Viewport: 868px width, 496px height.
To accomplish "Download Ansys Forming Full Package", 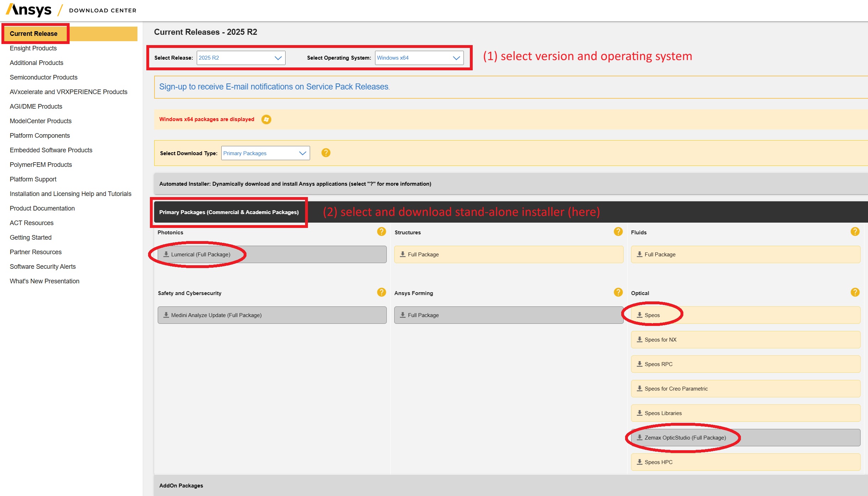I will pos(509,315).
